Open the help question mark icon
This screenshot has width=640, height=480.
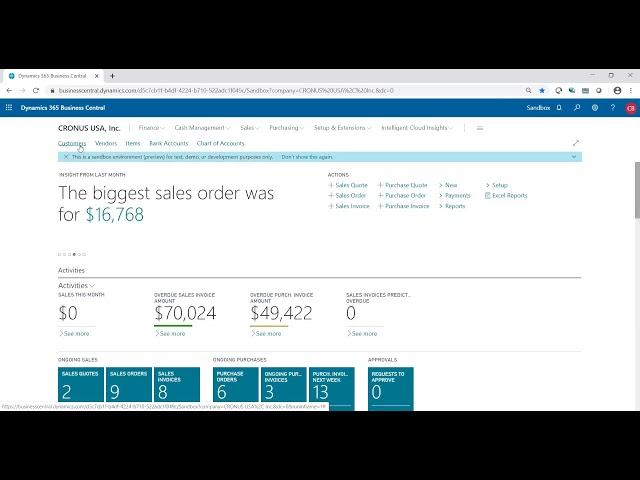coord(613,108)
